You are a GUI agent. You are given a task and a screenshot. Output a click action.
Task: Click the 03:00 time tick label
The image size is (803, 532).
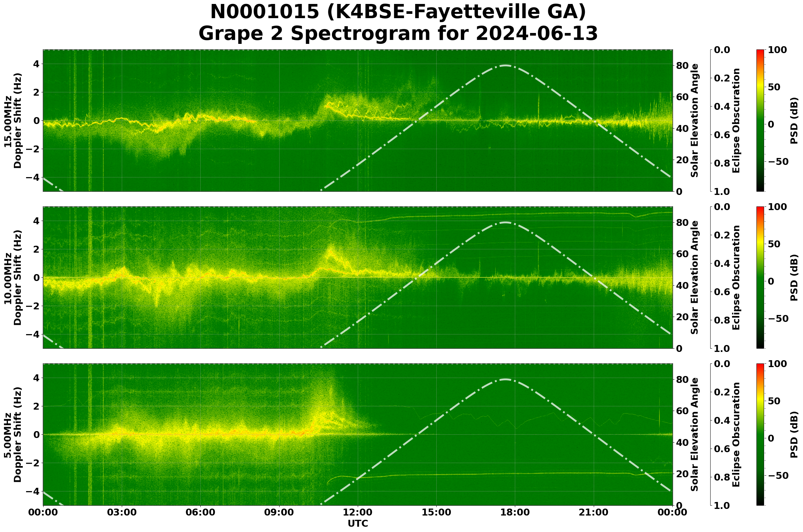121,512
